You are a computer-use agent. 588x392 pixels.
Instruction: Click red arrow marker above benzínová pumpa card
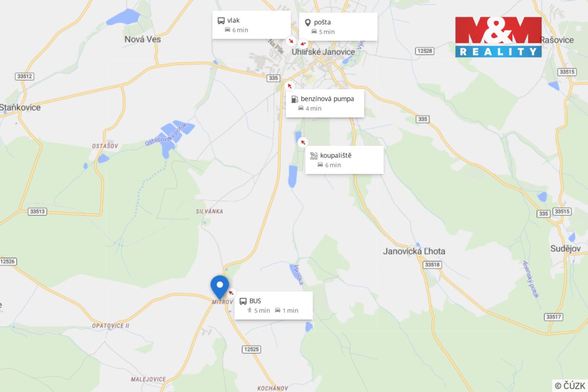tap(289, 86)
